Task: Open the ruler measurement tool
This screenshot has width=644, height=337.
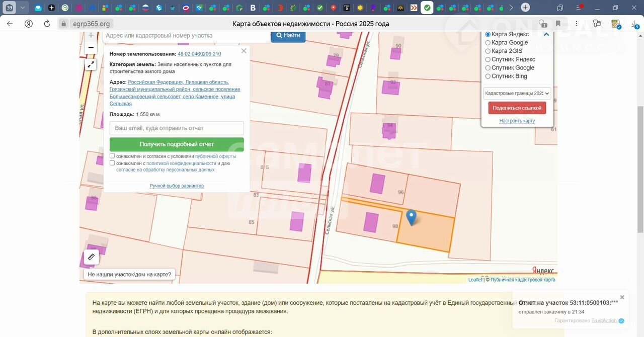Action: [91, 257]
